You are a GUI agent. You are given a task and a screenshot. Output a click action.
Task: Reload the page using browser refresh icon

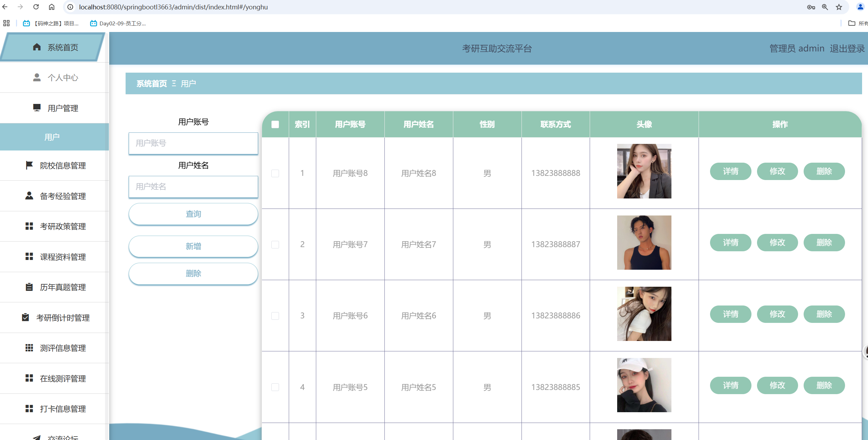click(36, 7)
